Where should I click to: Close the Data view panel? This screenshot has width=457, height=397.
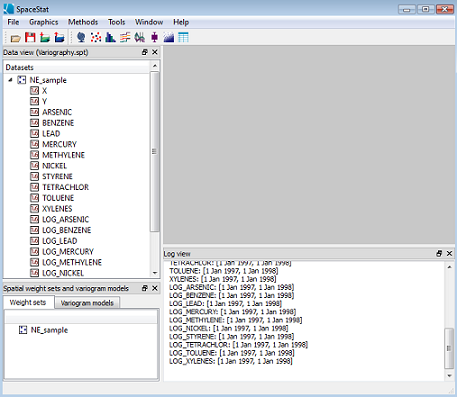click(x=155, y=52)
